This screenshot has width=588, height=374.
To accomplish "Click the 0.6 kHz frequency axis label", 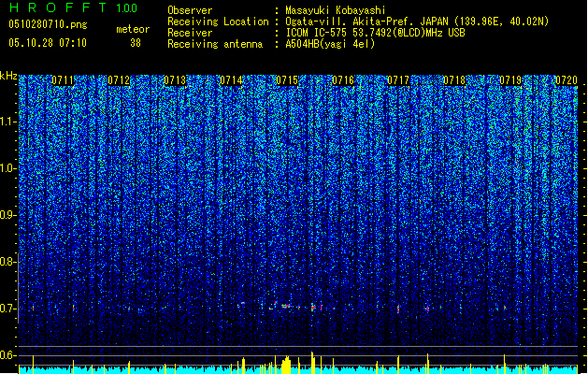I will tap(8, 355).
